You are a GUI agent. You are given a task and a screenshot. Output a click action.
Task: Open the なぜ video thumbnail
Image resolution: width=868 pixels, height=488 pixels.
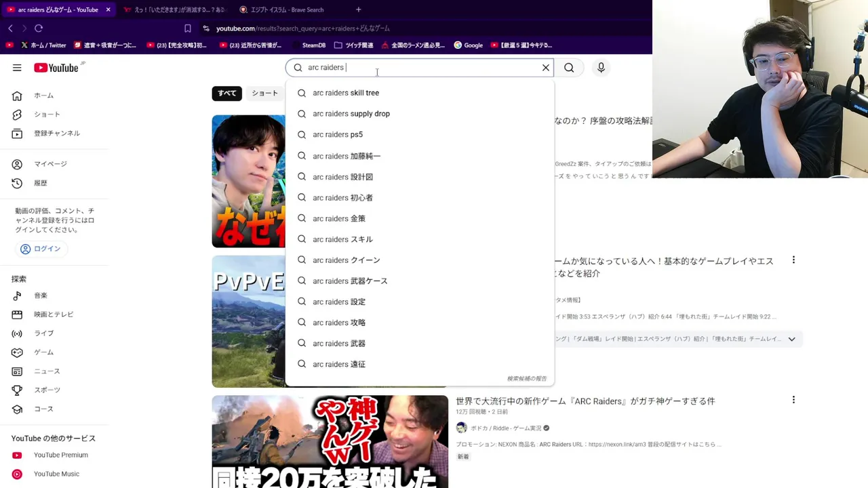248,181
